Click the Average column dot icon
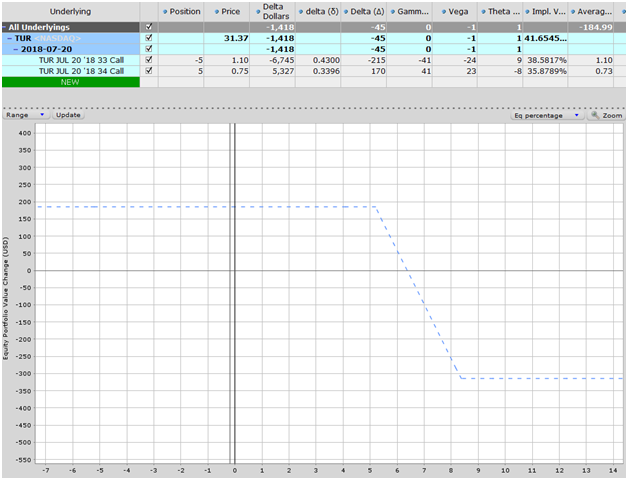Screen dimensions: 628x480 [573, 12]
